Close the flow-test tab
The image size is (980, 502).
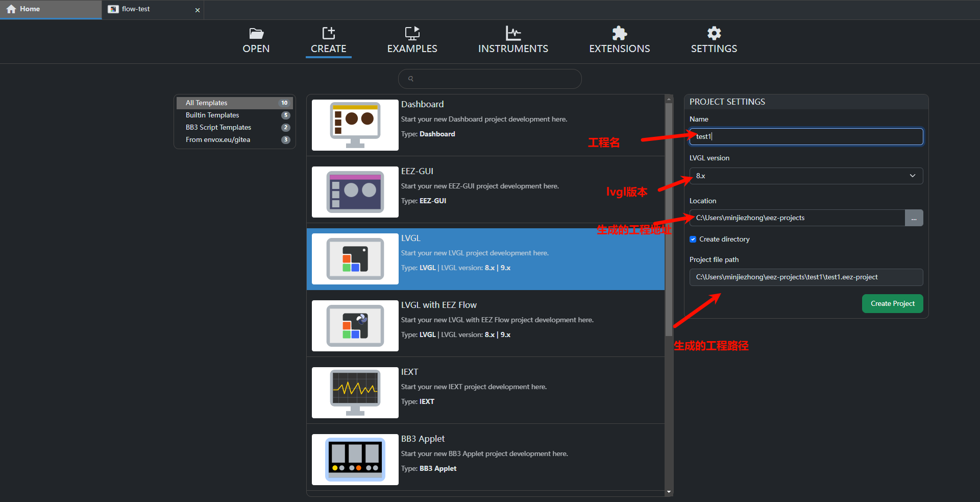point(198,10)
